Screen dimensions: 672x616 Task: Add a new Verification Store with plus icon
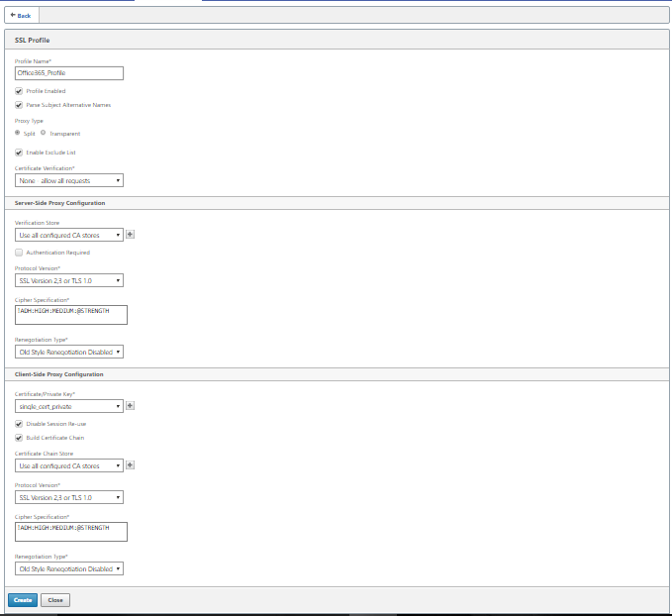pyautogui.click(x=131, y=234)
